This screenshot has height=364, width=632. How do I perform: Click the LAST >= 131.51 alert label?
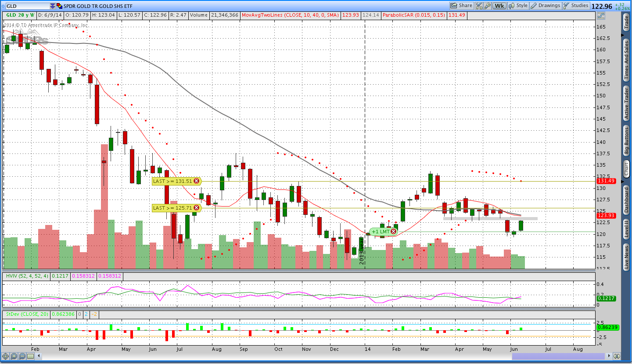[172, 181]
